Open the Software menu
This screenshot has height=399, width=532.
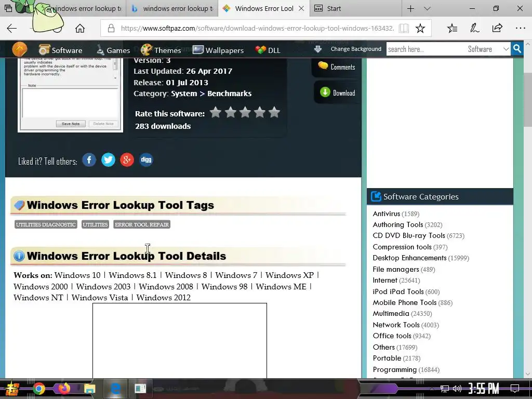coord(60,50)
